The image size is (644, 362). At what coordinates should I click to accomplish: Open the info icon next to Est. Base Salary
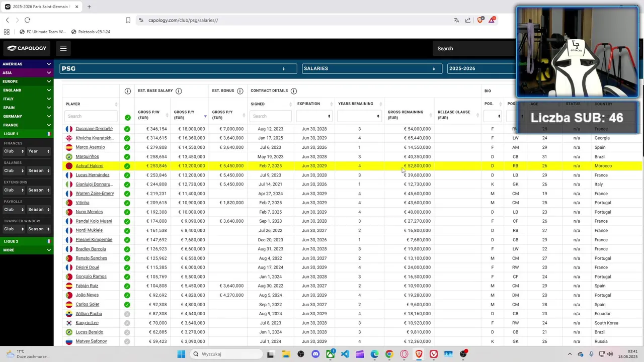point(179,91)
